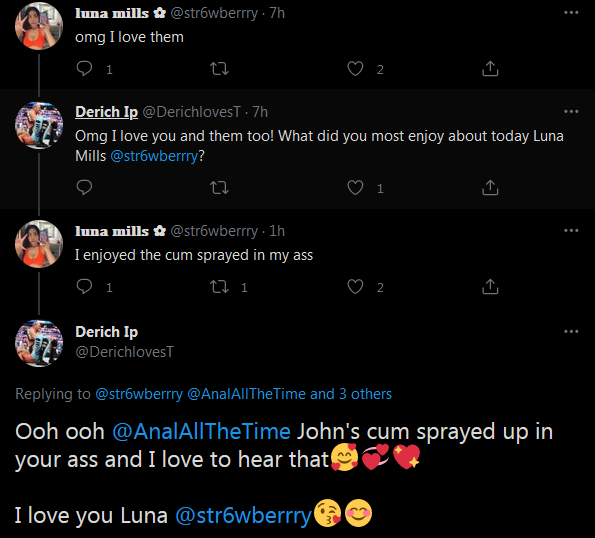This screenshot has height=538, width=595.
Task: Open luna mills avatar on first tweet
Action: click(39, 26)
